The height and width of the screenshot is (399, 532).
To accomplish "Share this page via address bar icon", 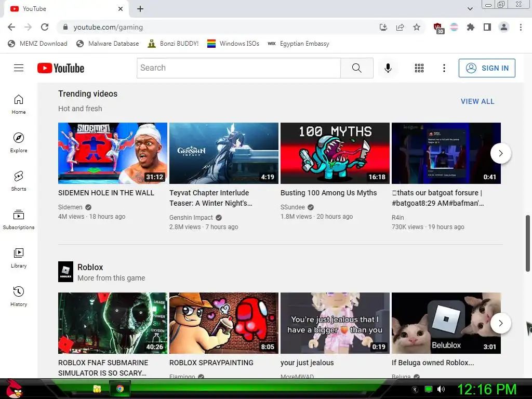I will pos(400,27).
